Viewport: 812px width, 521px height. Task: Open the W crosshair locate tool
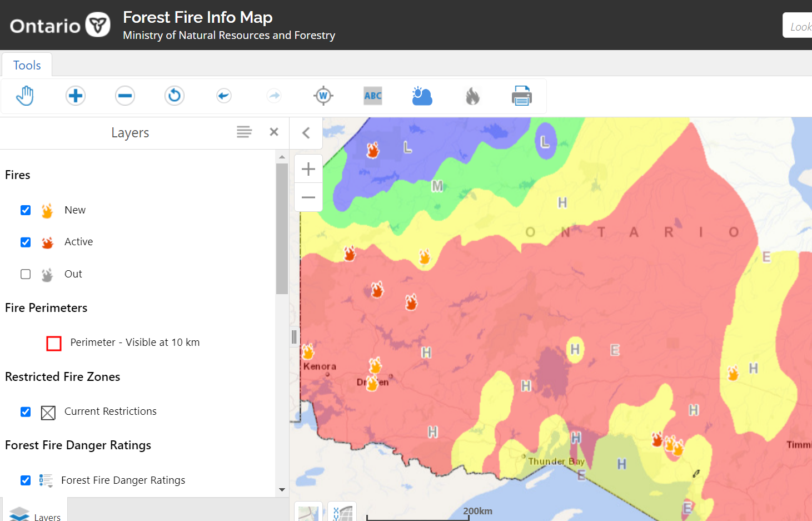click(x=323, y=96)
